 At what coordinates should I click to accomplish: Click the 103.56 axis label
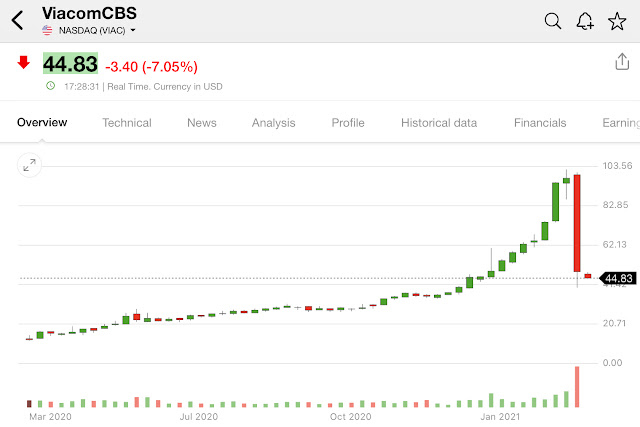[x=617, y=166]
